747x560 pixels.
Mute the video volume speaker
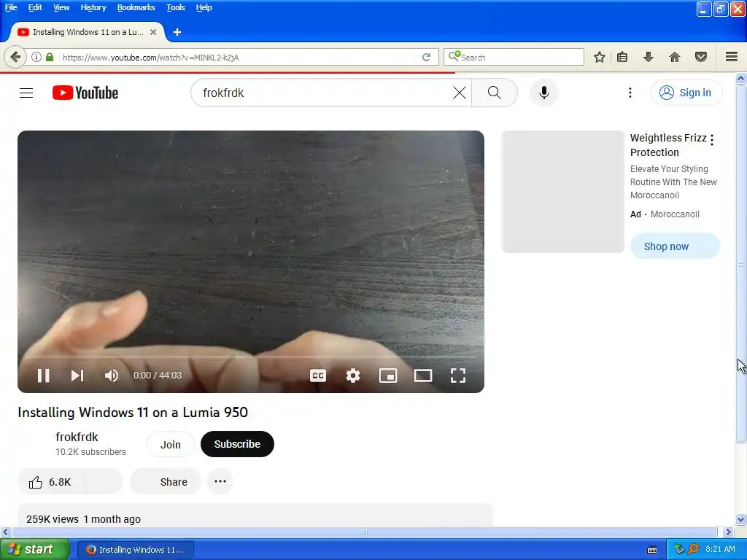click(x=112, y=376)
